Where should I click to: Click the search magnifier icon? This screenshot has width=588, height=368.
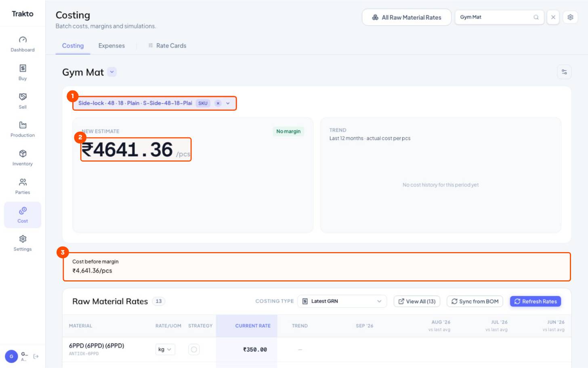click(536, 17)
